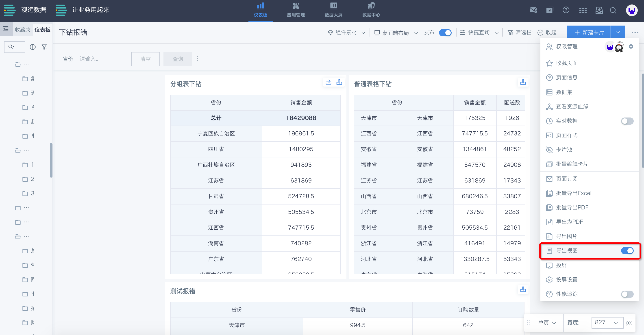Turn off the 导出视图 switch
Image resolution: width=644 pixels, height=335 pixels.
pos(627,250)
